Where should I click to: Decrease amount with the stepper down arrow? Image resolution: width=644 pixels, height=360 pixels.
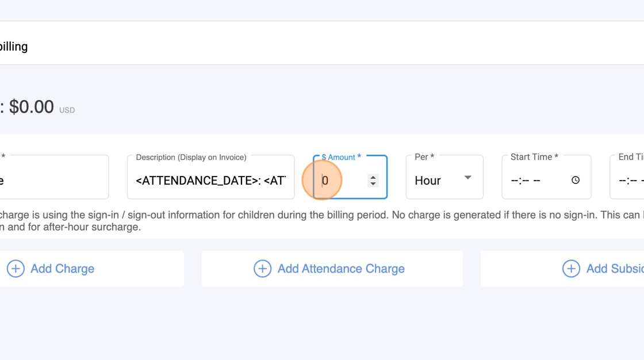[373, 183]
